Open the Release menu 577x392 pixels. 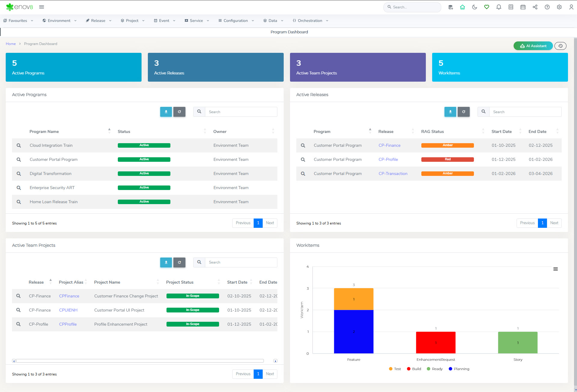pos(98,21)
